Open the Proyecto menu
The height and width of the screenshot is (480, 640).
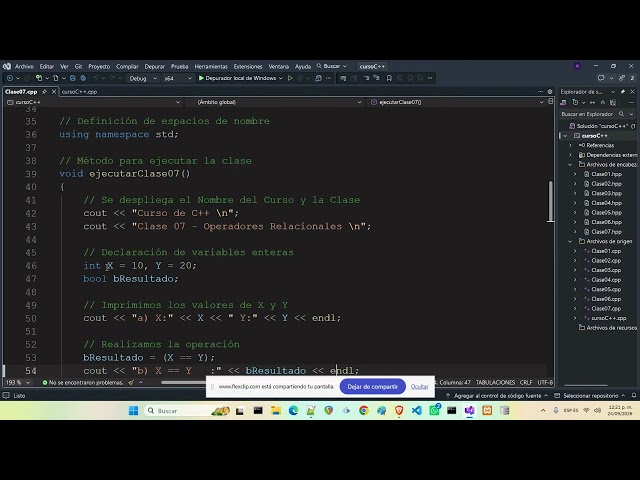point(99,66)
